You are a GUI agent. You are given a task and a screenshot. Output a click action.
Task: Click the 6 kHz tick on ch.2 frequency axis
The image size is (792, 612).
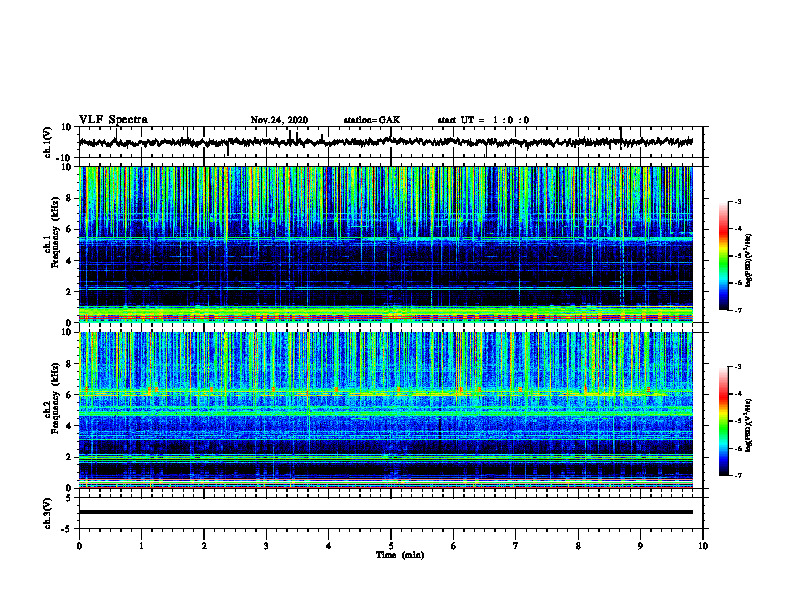point(69,395)
